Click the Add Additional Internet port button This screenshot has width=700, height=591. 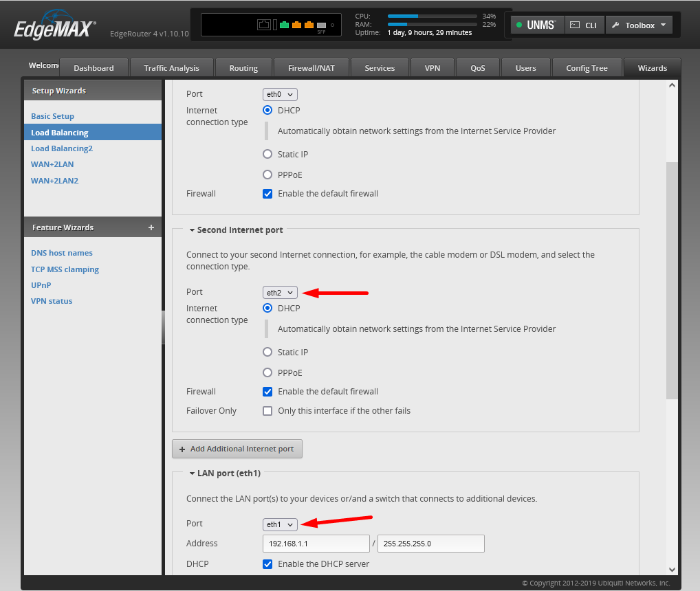[237, 449]
